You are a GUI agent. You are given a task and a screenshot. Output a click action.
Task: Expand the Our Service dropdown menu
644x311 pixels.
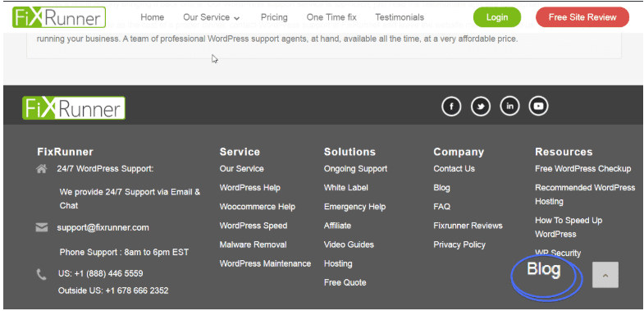212,17
